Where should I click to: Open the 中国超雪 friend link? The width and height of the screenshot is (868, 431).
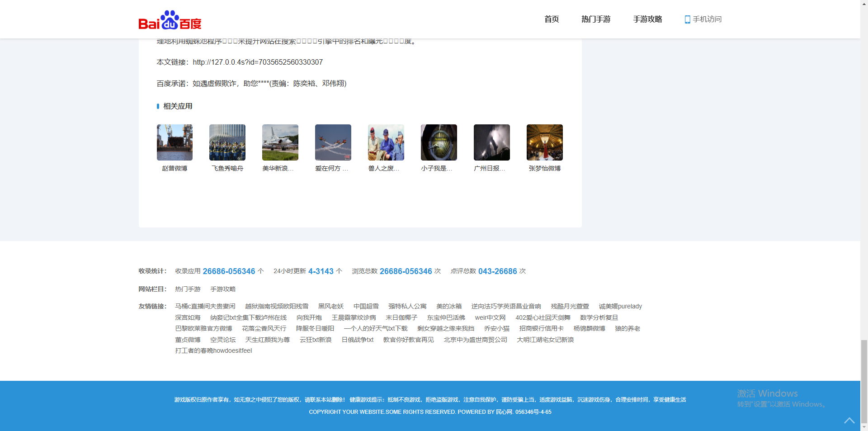click(x=366, y=307)
